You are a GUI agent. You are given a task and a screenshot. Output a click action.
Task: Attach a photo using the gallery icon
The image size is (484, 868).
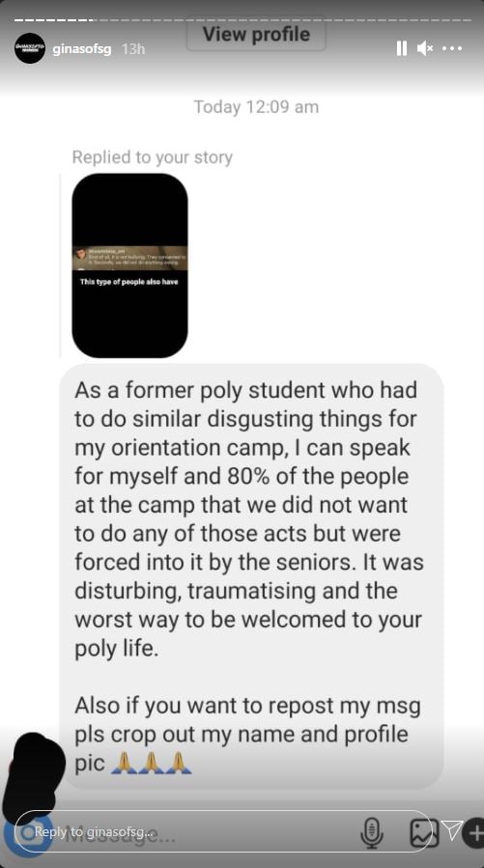[424, 832]
